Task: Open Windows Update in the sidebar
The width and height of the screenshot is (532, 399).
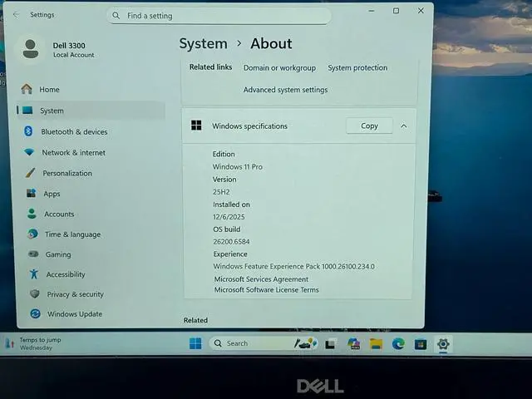Action: click(74, 314)
